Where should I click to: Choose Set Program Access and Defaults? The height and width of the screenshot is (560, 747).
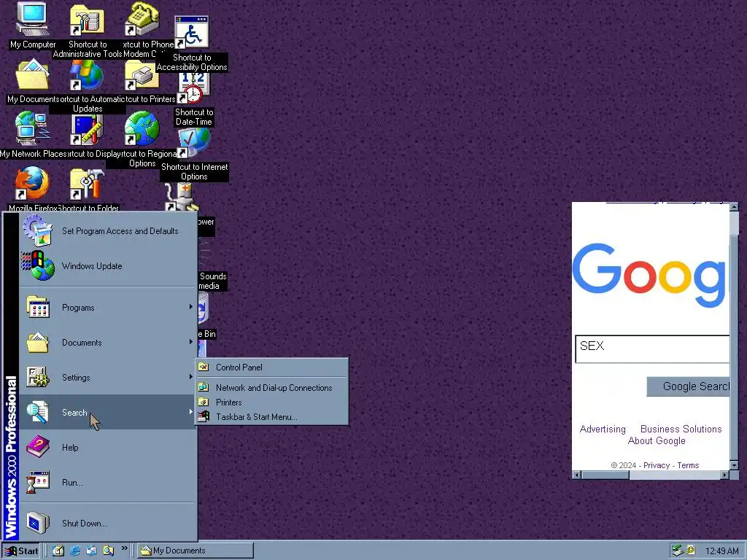click(108, 231)
